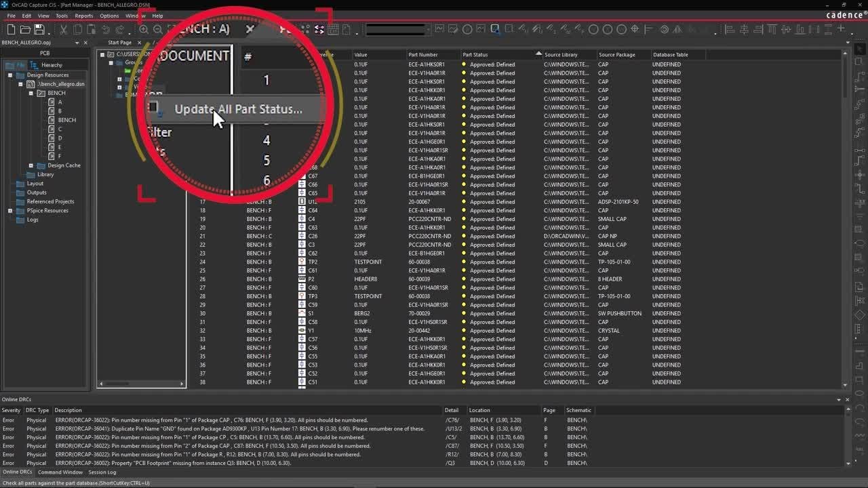Image resolution: width=868 pixels, height=488 pixels.
Task: Collapse the Design Resources tree node
Action: (x=10, y=75)
